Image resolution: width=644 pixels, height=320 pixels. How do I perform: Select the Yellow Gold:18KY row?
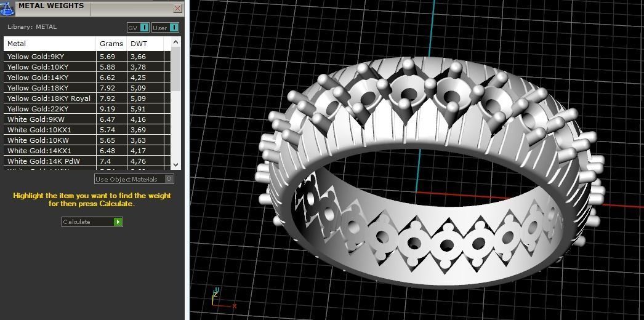pyautogui.click(x=87, y=88)
